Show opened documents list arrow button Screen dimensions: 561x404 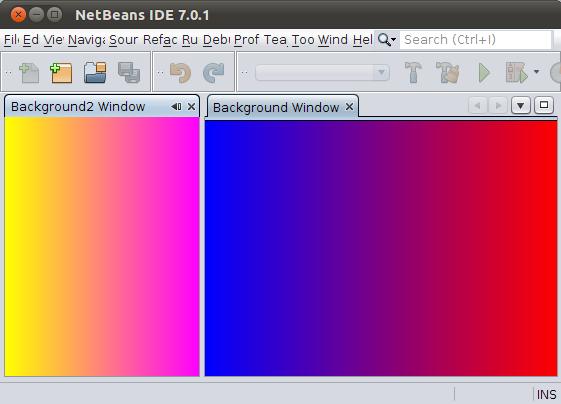(x=521, y=106)
